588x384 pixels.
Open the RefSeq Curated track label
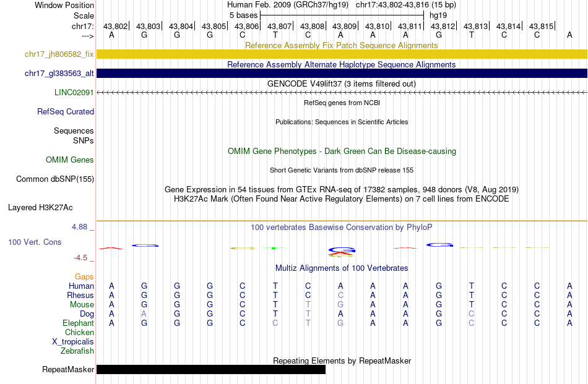[x=66, y=112]
